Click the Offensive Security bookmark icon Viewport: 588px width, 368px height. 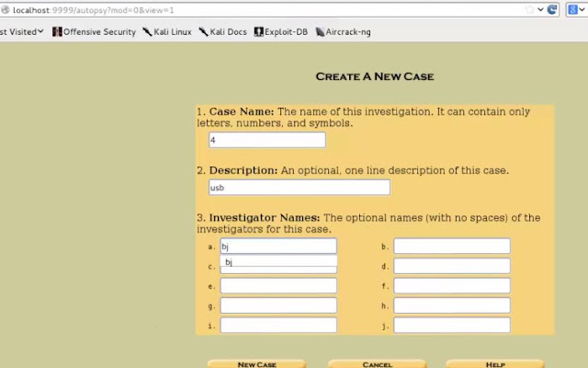[57, 32]
